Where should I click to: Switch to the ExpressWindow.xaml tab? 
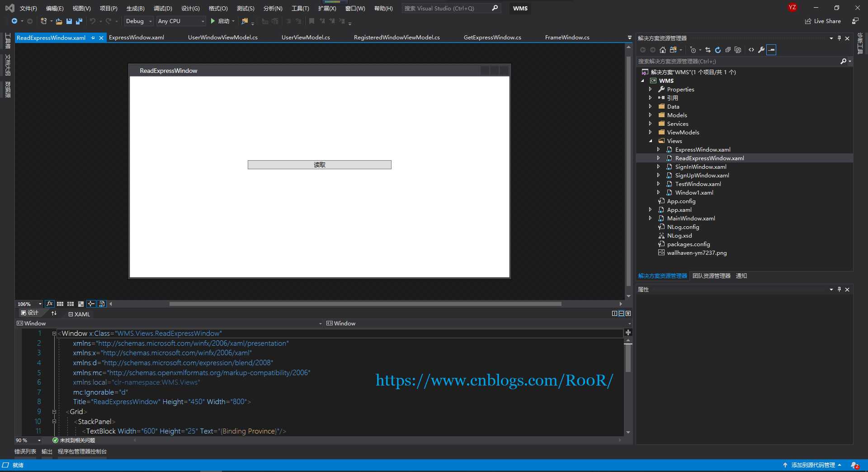click(x=137, y=38)
